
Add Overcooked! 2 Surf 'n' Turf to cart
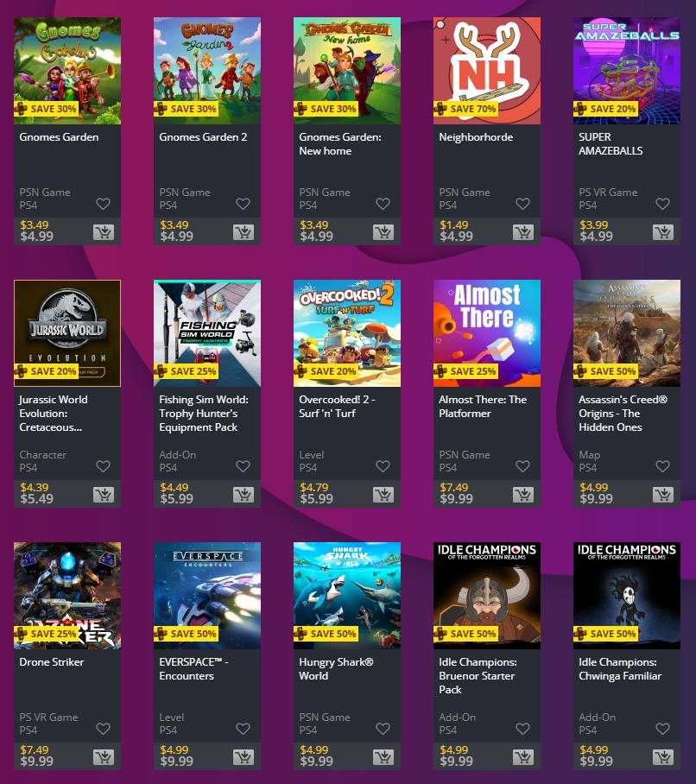pyautogui.click(x=383, y=495)
